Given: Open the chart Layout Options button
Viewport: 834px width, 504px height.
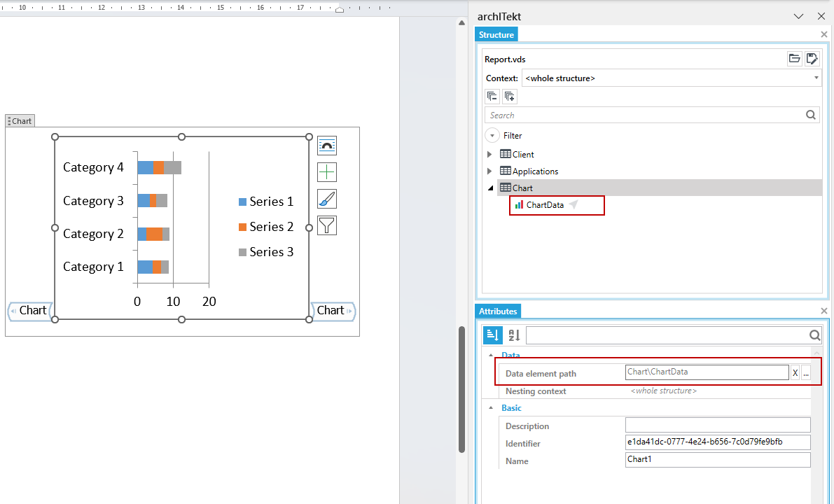Looking at the screenshot, I should tap(326, 146).
